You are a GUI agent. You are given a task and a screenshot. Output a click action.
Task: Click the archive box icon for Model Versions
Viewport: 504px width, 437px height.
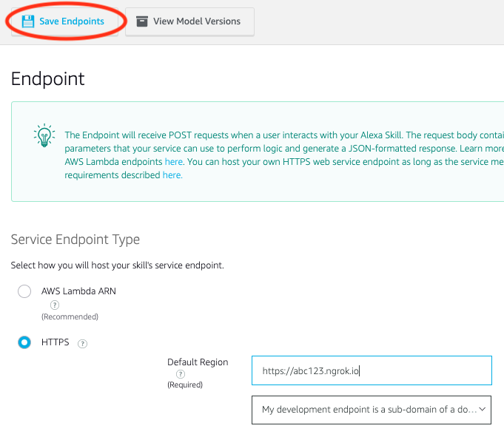pos(142,21)
